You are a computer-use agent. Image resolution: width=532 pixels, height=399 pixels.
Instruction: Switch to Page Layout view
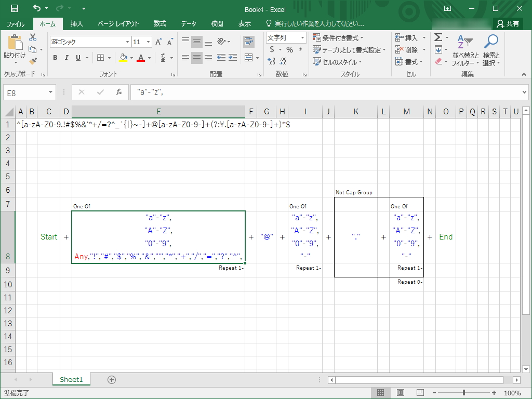[401, 393]
